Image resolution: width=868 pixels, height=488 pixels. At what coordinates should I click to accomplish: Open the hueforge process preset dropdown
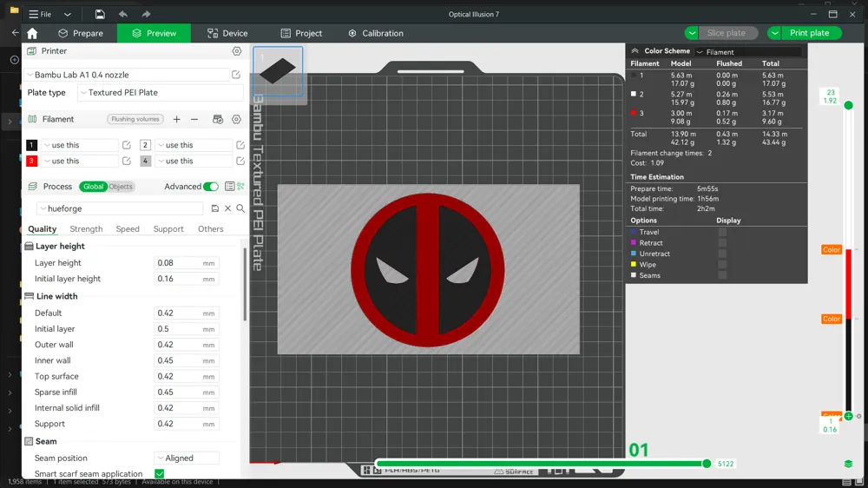tap(120, 208)
